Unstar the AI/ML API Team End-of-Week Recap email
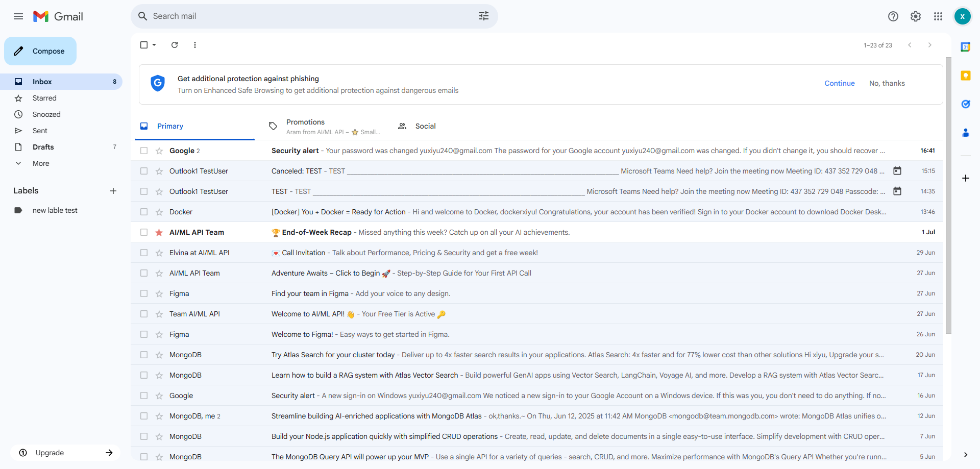The image size is (980, 469). tap(159, 232)
